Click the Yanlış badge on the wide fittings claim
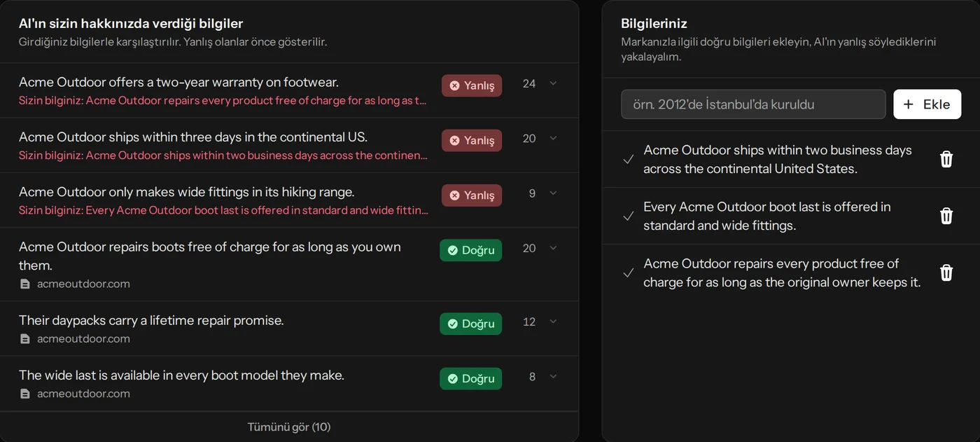Image resolution: width=980 pixels, height=442 pixels. [472, 195]
